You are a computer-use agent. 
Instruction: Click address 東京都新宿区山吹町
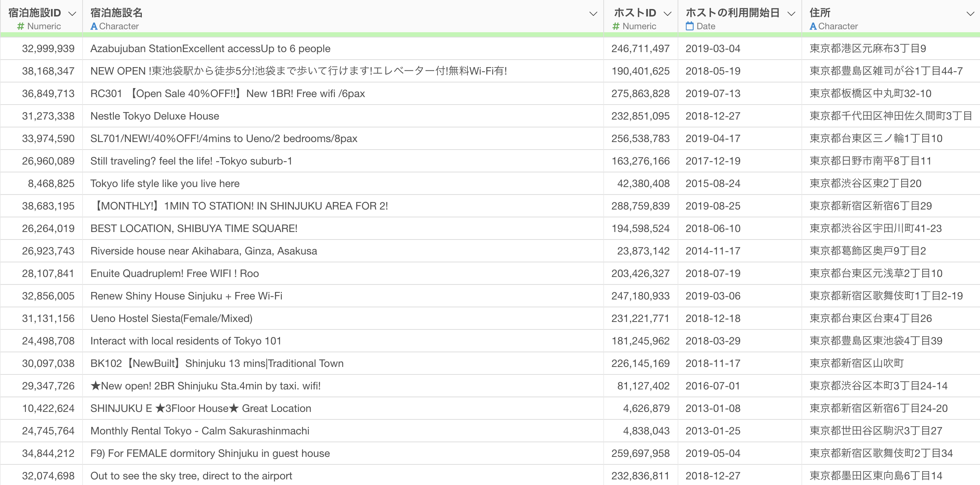tap(856, 363)
